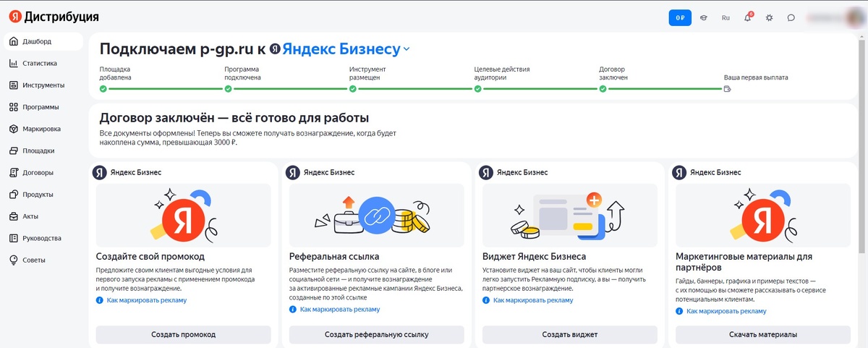Open settings via the gear icon

[769, 17]
